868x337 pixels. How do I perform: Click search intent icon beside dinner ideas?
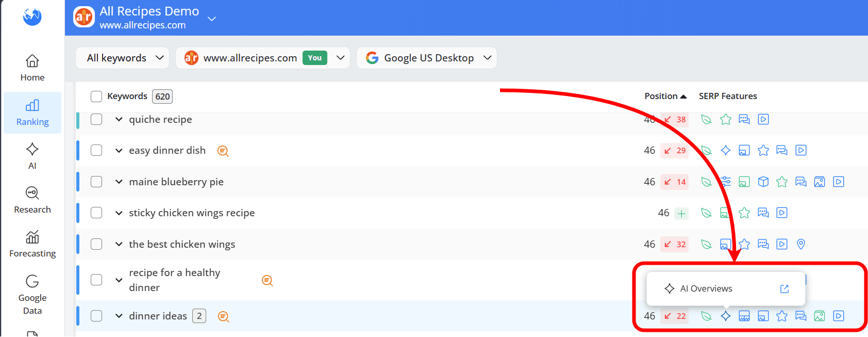tap(223, 316)
